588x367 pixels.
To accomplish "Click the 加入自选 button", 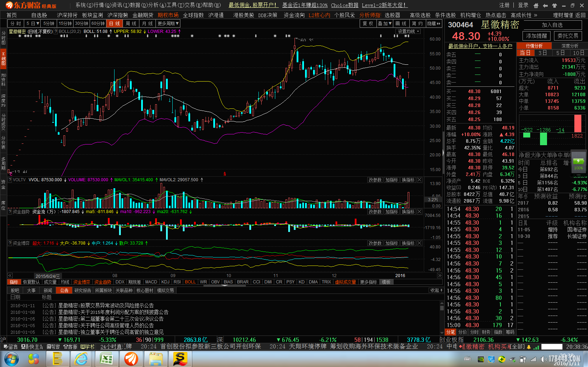I will click(x=552, y=25).
